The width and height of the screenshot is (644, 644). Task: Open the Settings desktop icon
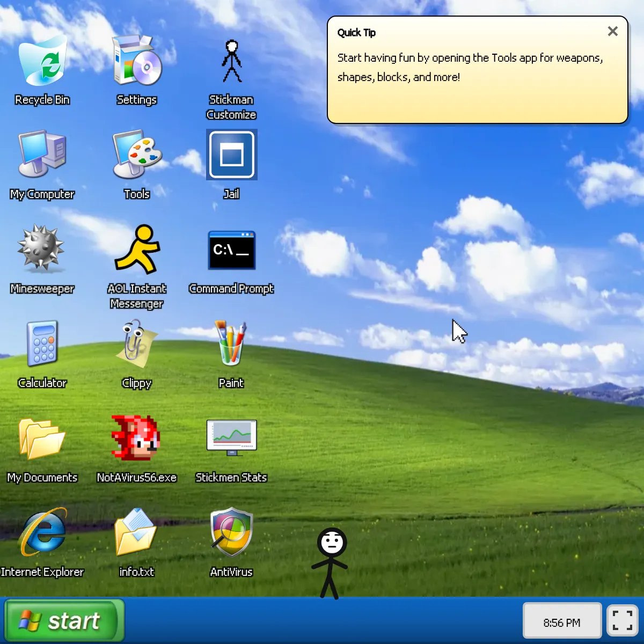tap(137, 62)
